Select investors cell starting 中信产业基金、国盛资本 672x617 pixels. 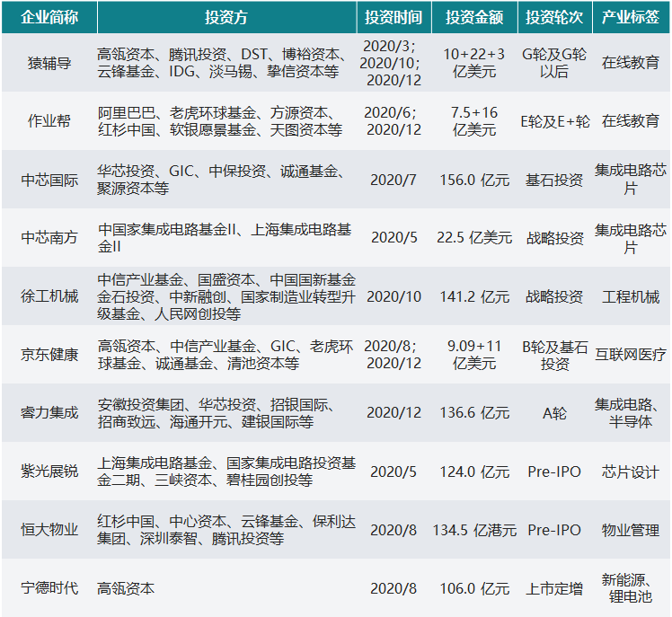click(x=226, y=296)
